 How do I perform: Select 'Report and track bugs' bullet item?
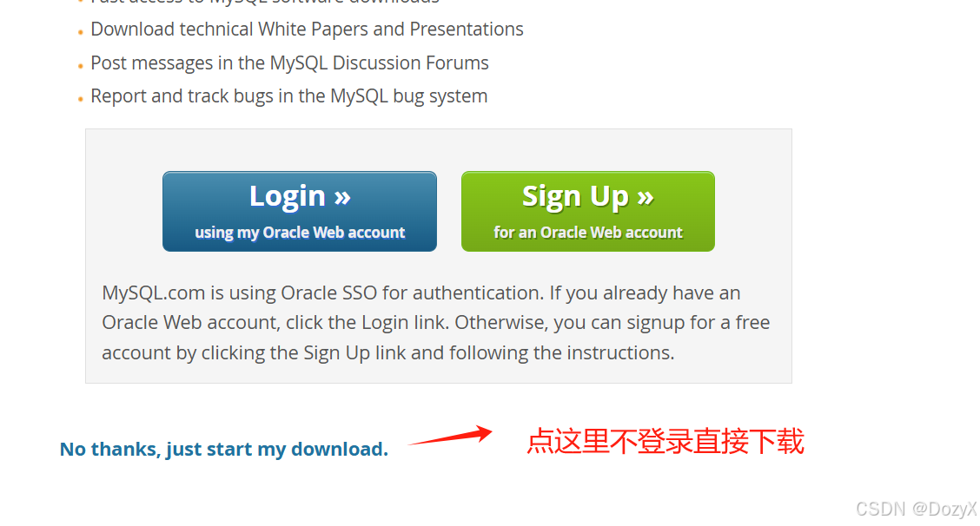288,96
